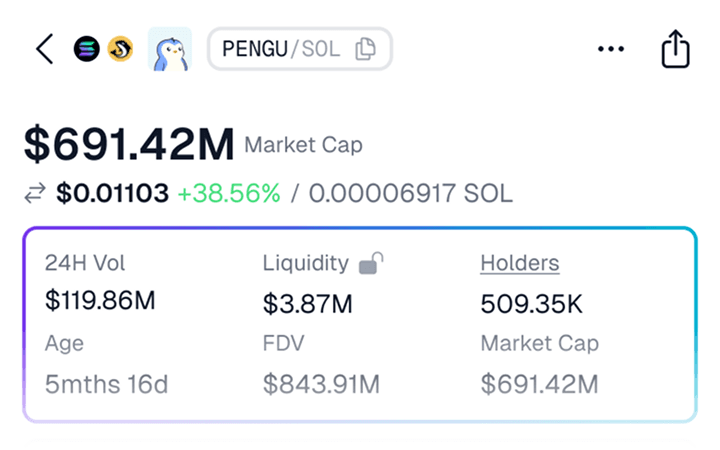Tap the share icon
The width and height of the screenshot is (720, 450).
click(675, 49)
